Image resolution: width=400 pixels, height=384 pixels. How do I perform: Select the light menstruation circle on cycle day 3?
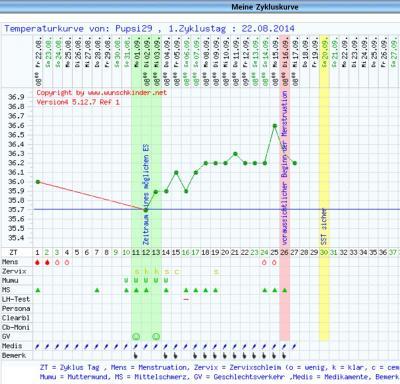57,263
